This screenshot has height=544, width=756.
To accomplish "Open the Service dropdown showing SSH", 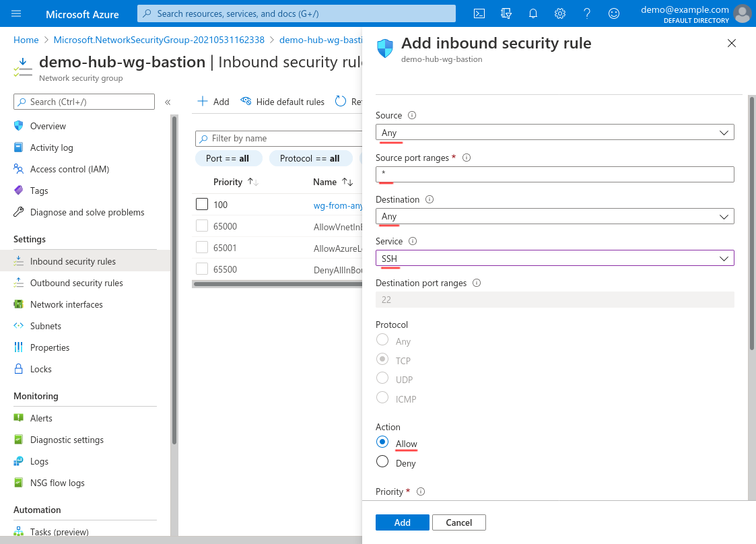I will pyautogui.click(x=555, y=258).
